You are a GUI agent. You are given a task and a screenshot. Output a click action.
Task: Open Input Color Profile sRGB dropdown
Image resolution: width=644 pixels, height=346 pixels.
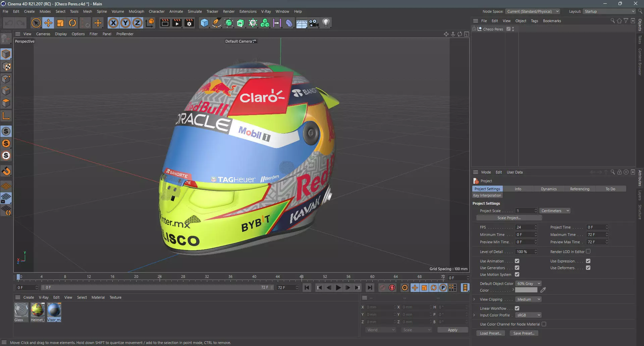click(528, 315)
